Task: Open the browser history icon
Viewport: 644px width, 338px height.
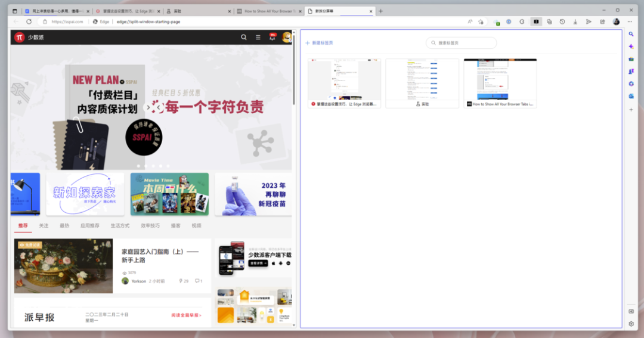Action: click(x=562, y=22)
